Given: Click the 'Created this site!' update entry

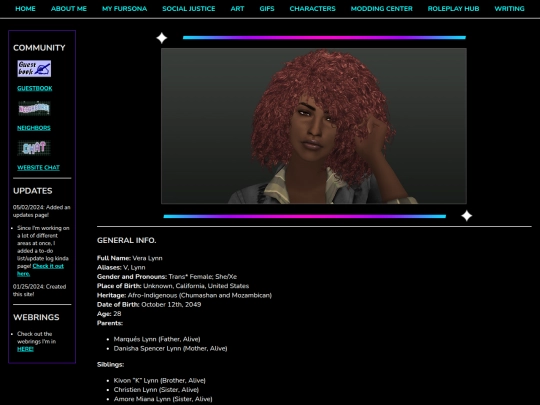Looking at the screenshot, I should [x=39, y=290].
